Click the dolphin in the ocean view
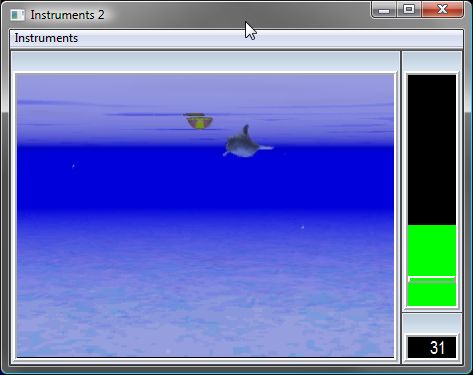 [247, 142]
